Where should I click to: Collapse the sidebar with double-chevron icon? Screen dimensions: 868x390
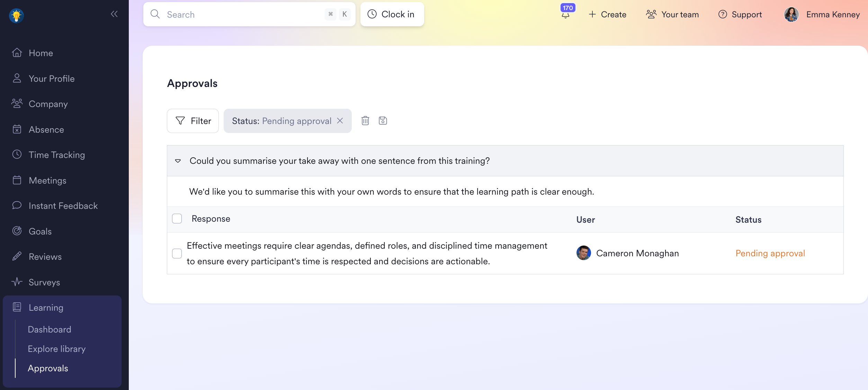pyautogui.click(x=114, y=14)
